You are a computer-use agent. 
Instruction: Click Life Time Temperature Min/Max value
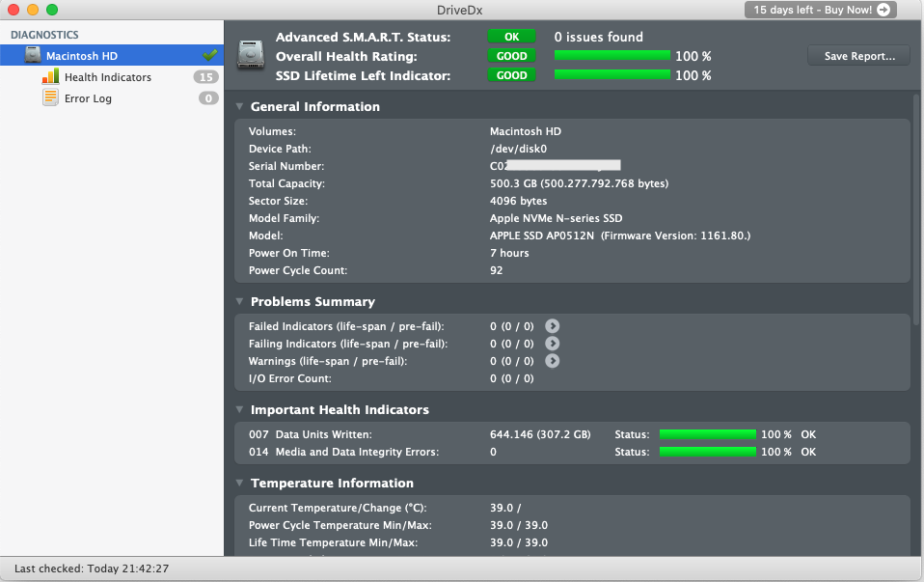(x=519, y=542)
